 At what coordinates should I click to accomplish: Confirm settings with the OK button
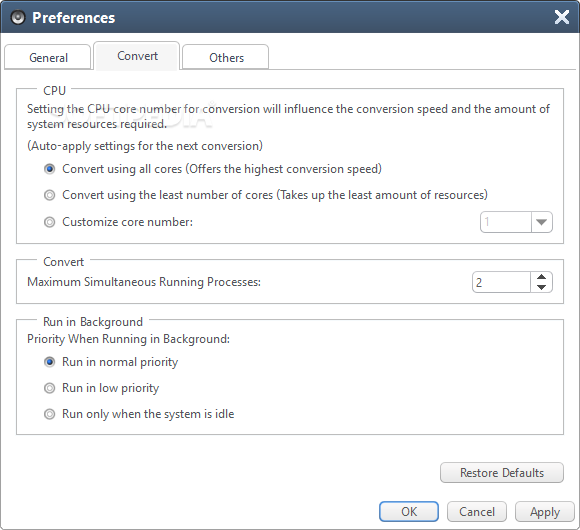409,512
